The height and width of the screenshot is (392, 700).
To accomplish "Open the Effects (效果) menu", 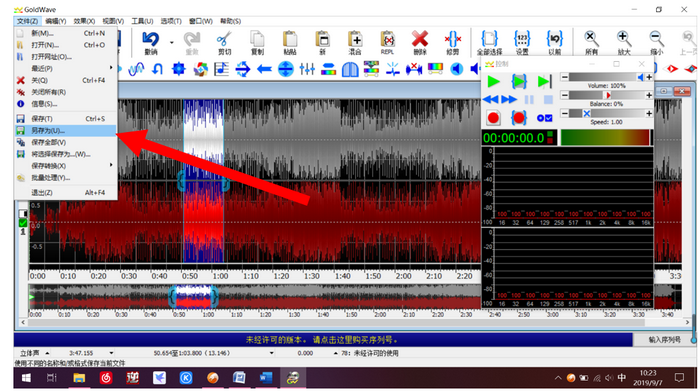I will pyautogui.click(x=84, y=21).
